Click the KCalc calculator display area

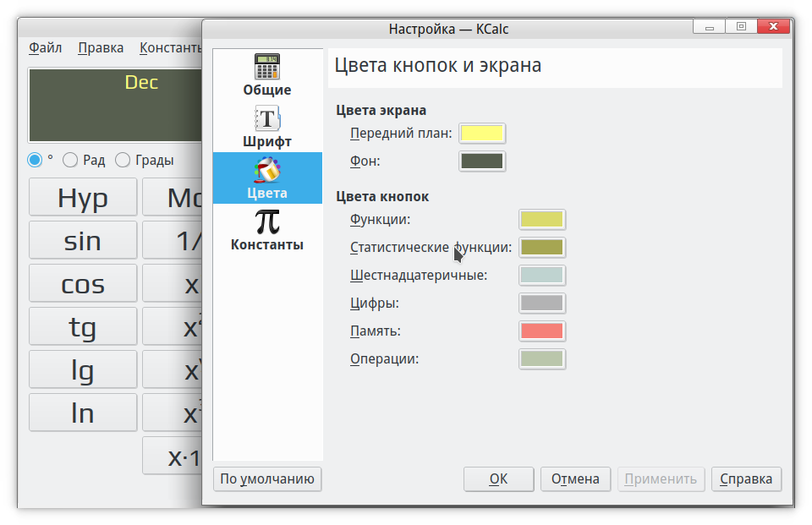115,105
